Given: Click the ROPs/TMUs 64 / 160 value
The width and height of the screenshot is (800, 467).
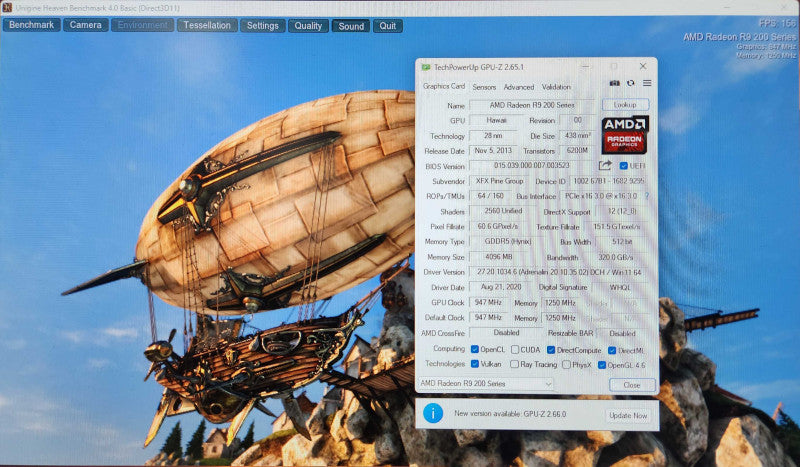Looking at the screenshot, I should pos(490,196).
